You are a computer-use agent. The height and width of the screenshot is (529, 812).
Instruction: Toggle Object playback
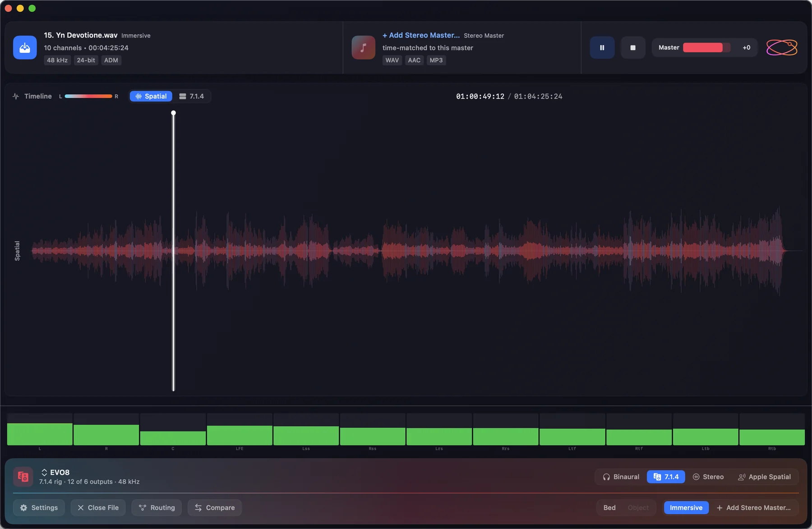pos(638,507)
